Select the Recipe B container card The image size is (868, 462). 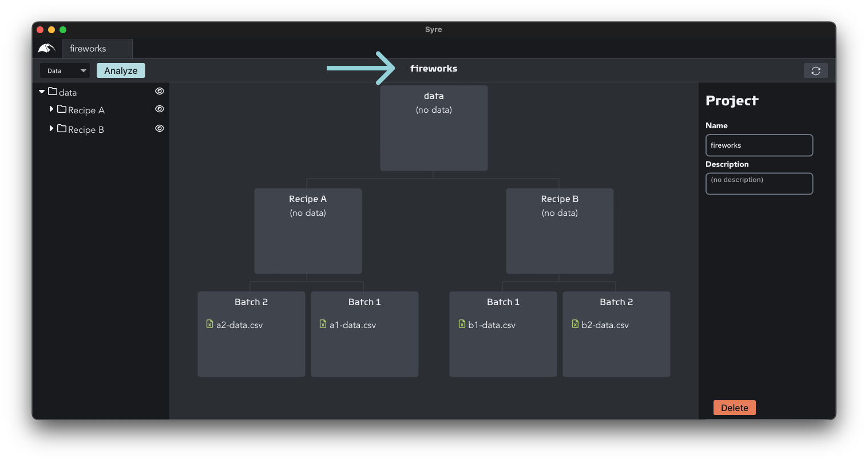560,231
